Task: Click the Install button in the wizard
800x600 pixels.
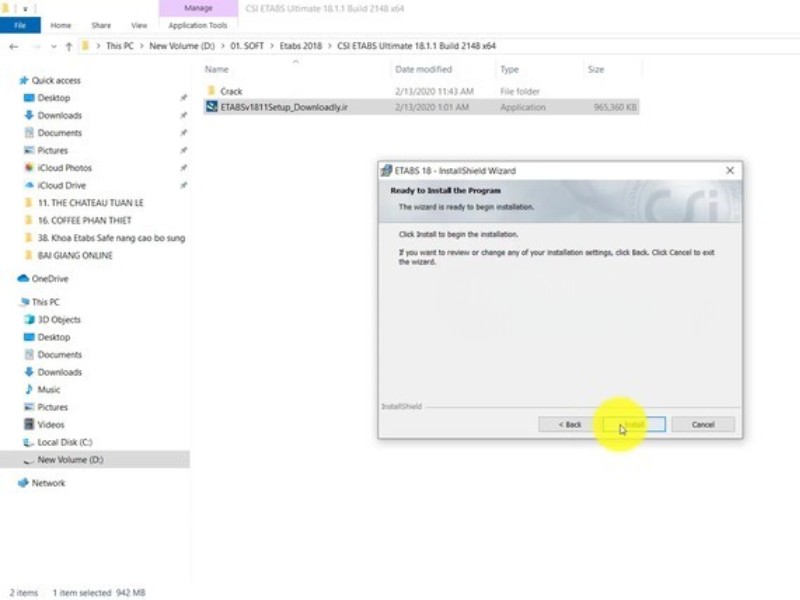Action: tap(634, 424)
